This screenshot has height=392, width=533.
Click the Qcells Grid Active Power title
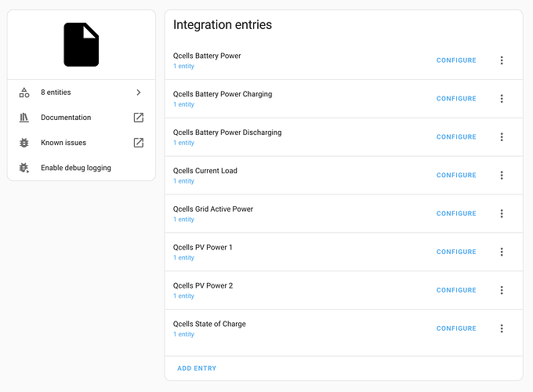213,209
